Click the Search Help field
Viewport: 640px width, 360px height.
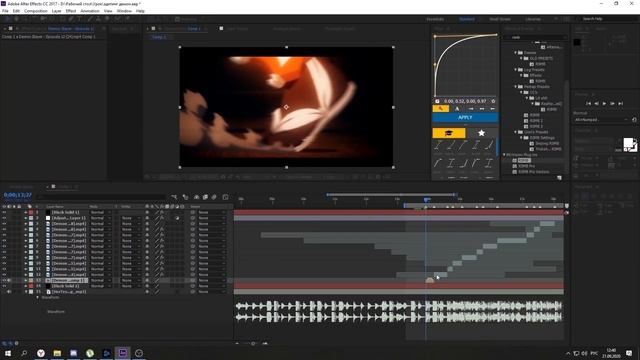(x=607, y=19)
